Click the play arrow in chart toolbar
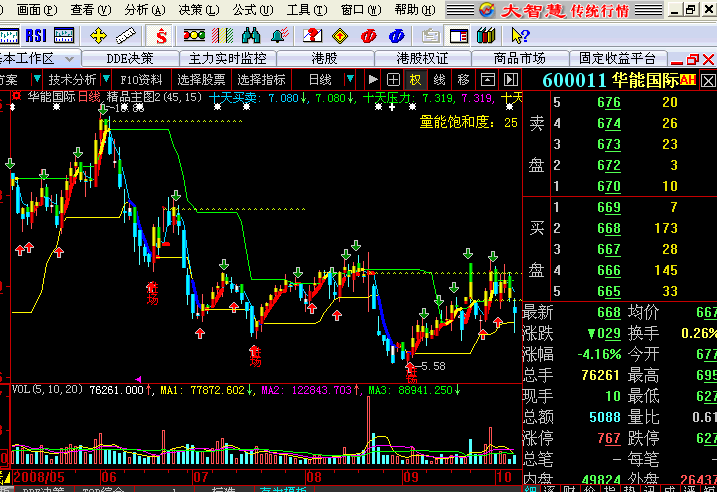The width and height of the screenshot is (717, 492). [373, 80]
